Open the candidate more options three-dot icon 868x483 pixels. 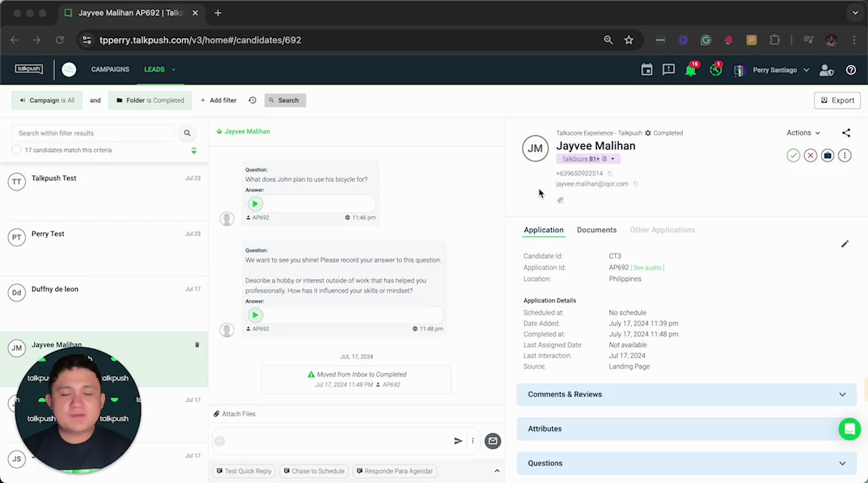845,156
